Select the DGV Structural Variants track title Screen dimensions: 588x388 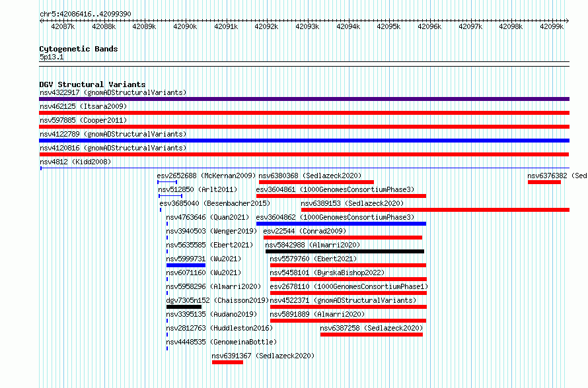tap(92, 84)
